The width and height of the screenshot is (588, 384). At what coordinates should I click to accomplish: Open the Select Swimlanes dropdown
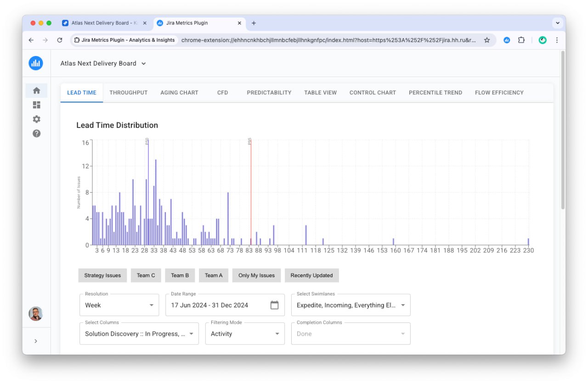351,305
